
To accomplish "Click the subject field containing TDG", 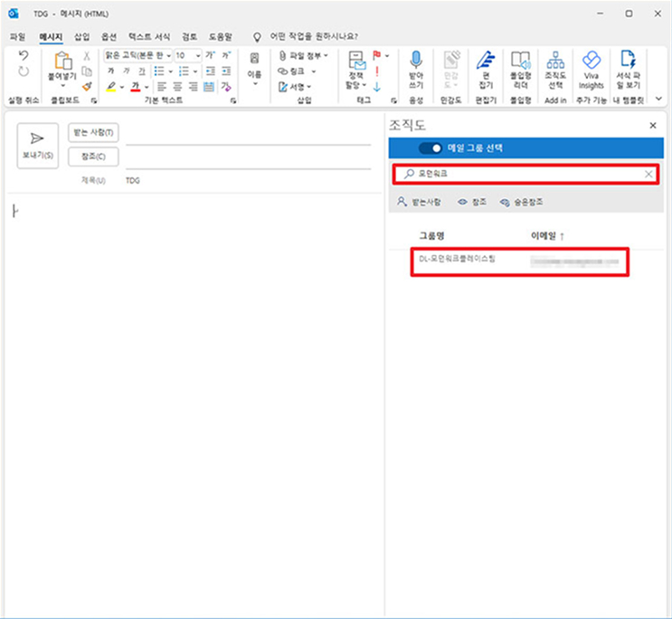I will pyautogui.click(x=249, y=181).
